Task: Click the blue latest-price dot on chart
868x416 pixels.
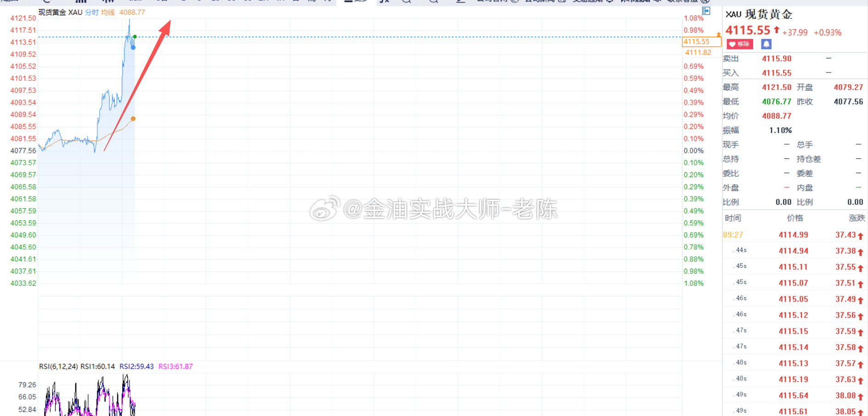Action: pyautogui.click(x=133, y=47)
